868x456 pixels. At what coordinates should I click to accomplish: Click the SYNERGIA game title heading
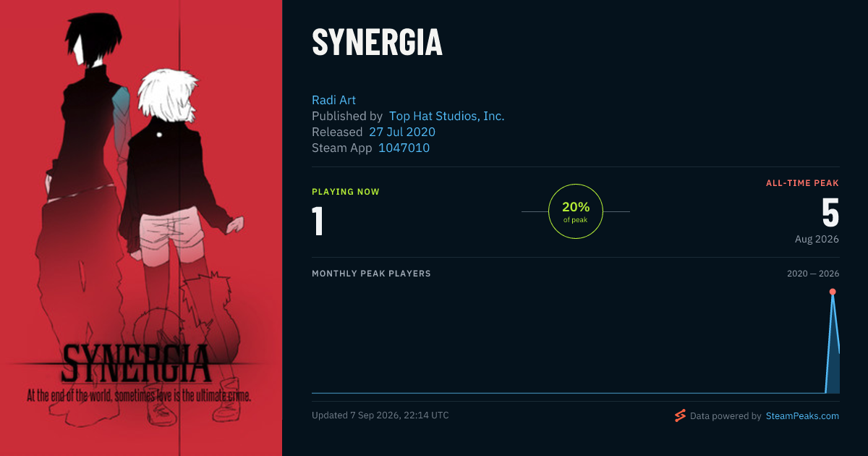point(377,43)
